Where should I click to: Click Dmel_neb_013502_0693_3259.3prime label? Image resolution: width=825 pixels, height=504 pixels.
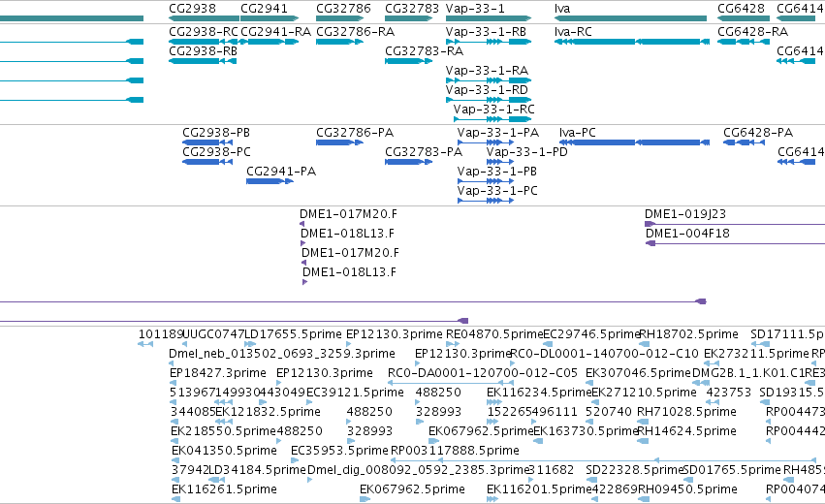tap(282, 354)
